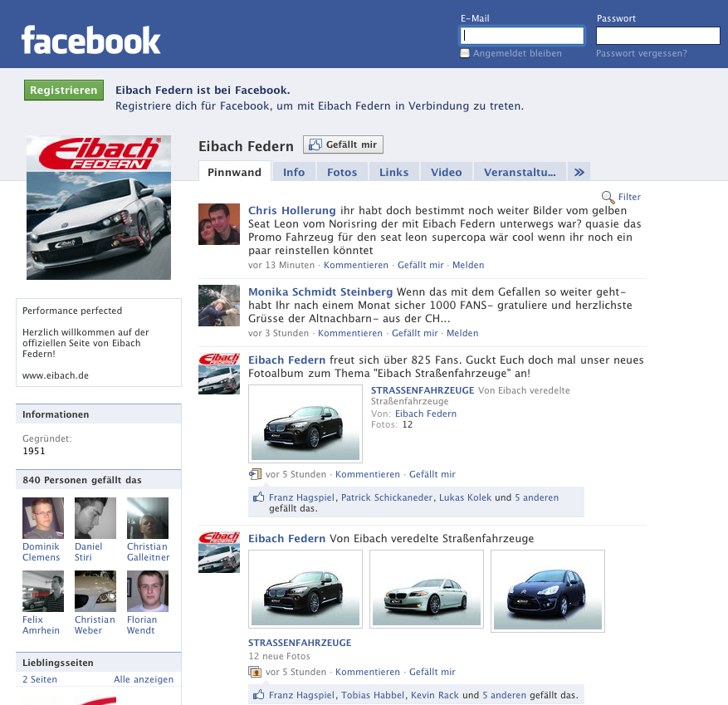
Task: Open Lukas Kolek's profile link
Action: coord(465,497)
